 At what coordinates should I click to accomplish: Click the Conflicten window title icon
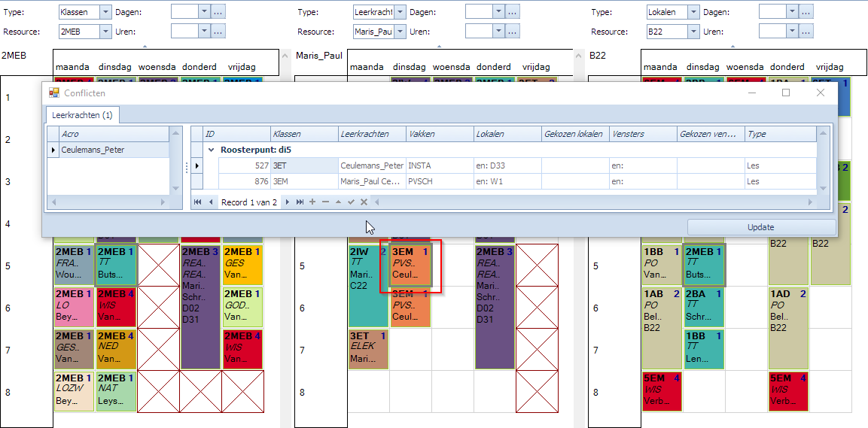tap(53, 93)
